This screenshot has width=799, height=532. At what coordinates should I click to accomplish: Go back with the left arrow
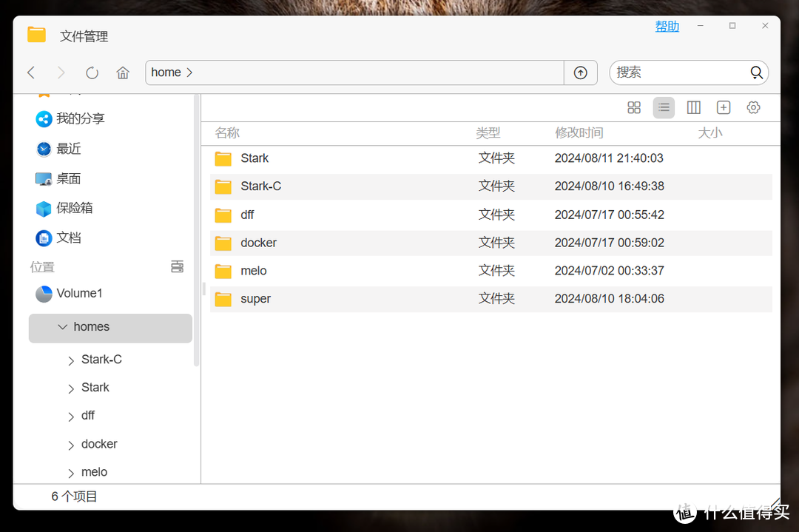[32, 73]
